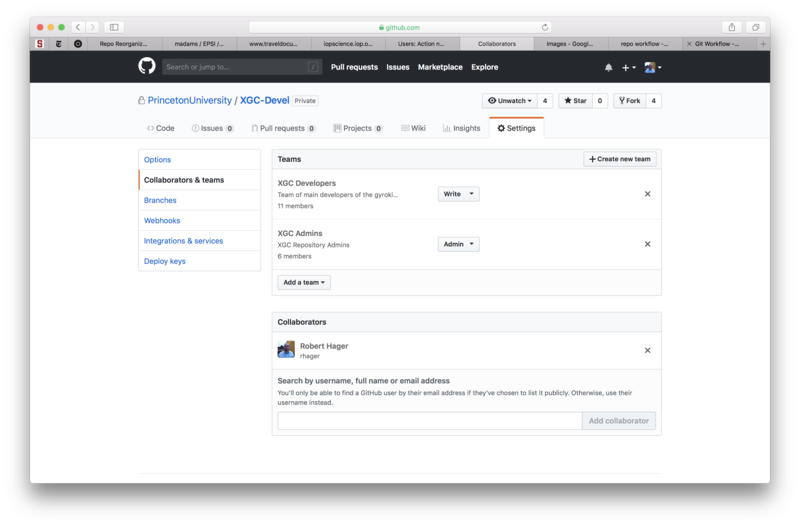Image resolution: width=800 pixels, height=526 pixels.
Task: Open the Wiki tab
Action: (413, 128)
